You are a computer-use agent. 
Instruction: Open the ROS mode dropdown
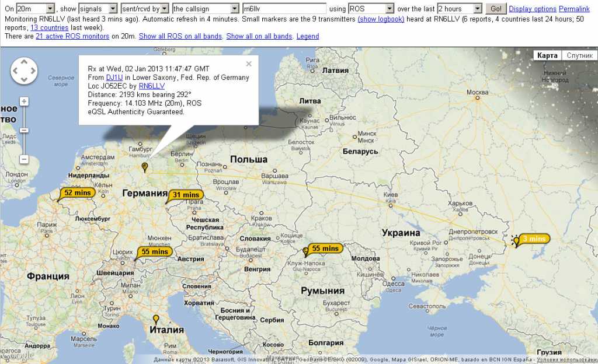tap(371, 9)
